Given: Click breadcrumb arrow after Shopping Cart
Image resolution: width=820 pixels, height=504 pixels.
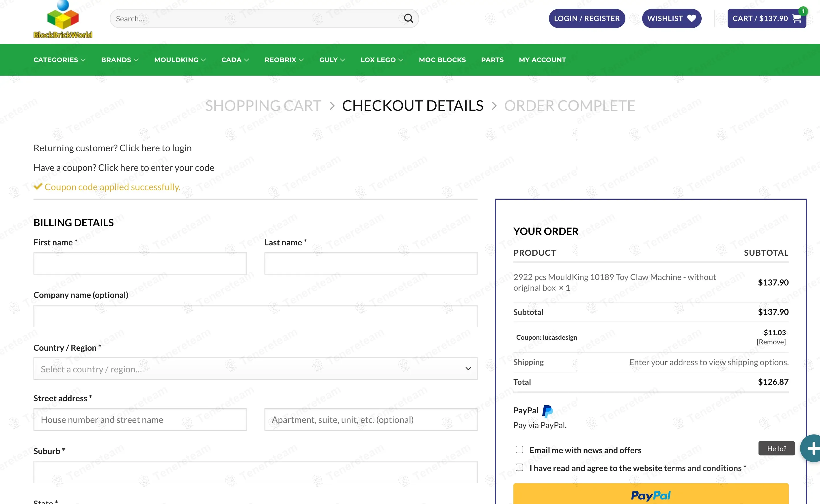Looking at the screenshot, I should [332, 106].
